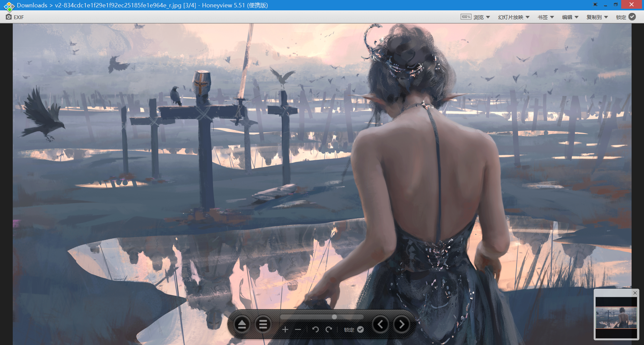644x345 pixels.
Task: Toggle 锁定 checkbox in floating control bar
Action: click(360, 330)
